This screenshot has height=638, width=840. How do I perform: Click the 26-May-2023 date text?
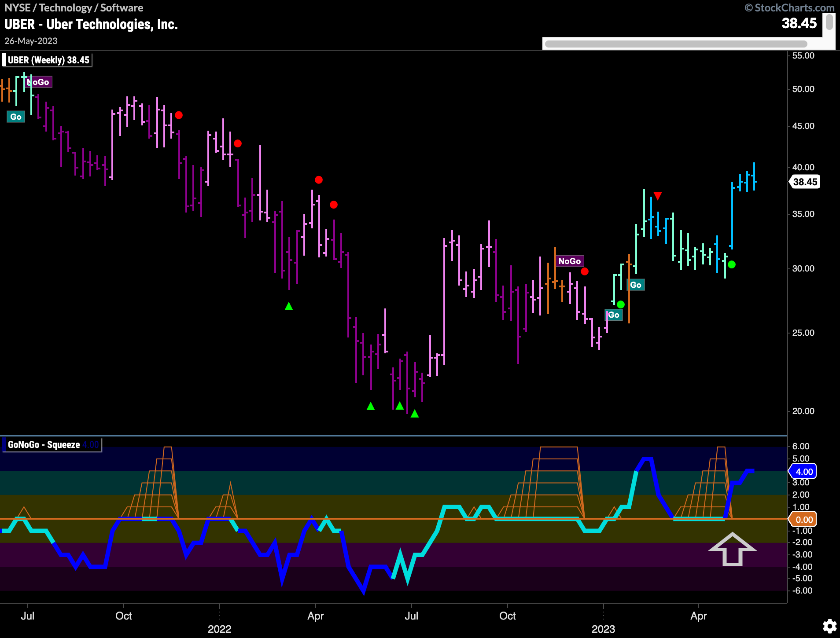coord(31,41)
